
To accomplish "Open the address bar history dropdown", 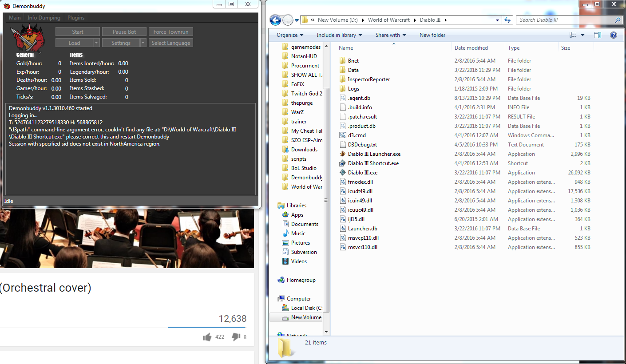I will 498,20.
